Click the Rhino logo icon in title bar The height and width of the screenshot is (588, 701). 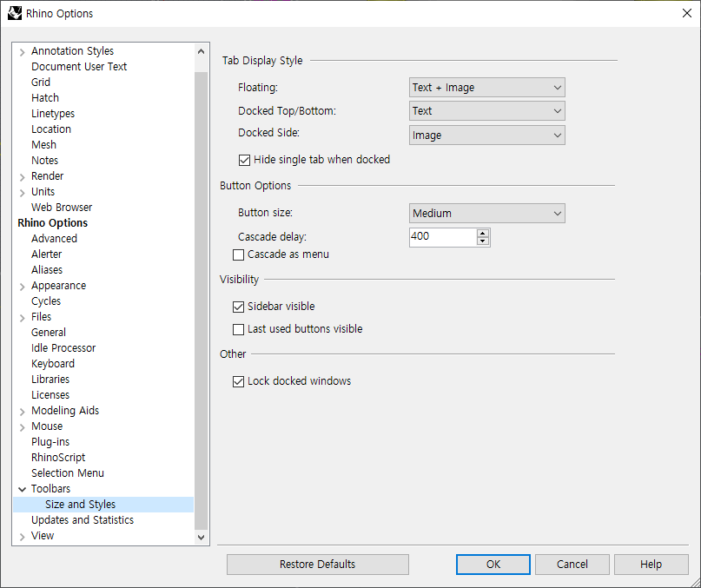15,13
